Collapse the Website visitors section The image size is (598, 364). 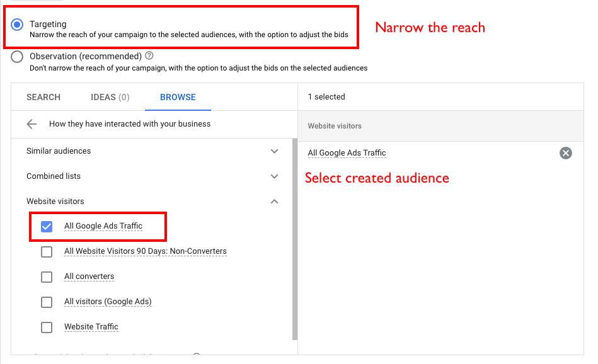[x=274, y=202]
